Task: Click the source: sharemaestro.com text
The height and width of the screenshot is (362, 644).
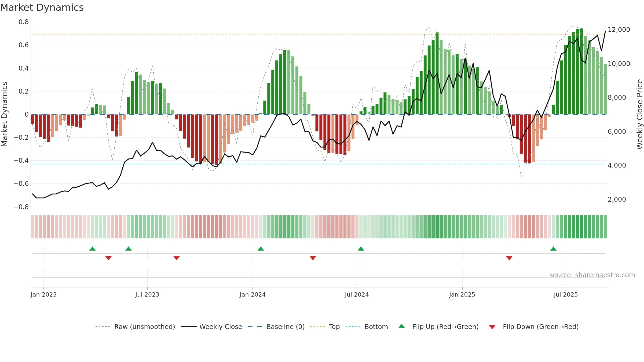Action: pos(592,275)
